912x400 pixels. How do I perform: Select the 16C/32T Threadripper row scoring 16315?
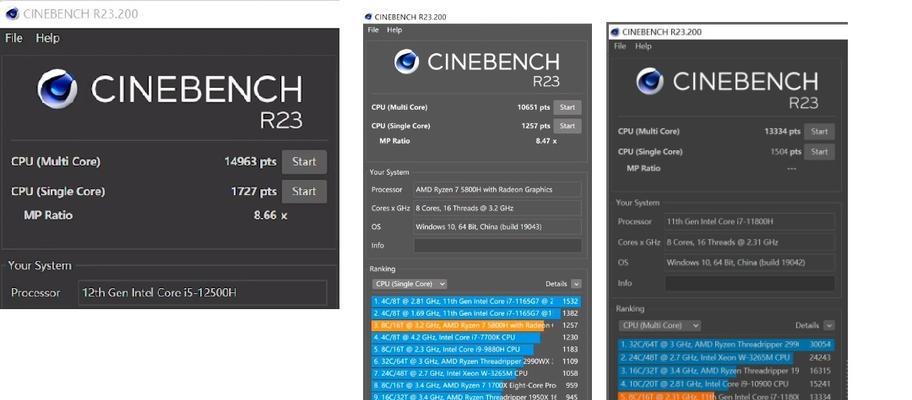pos(726,371)
